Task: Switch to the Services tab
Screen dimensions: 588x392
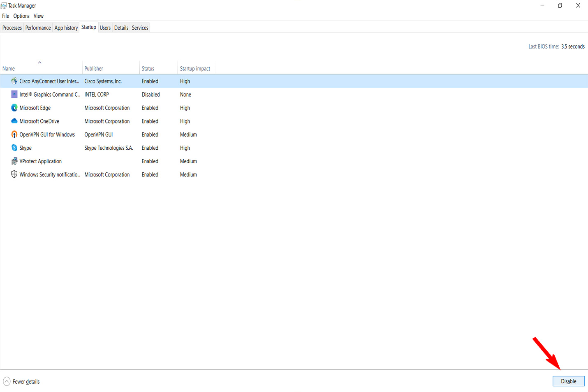Action: 140,28
